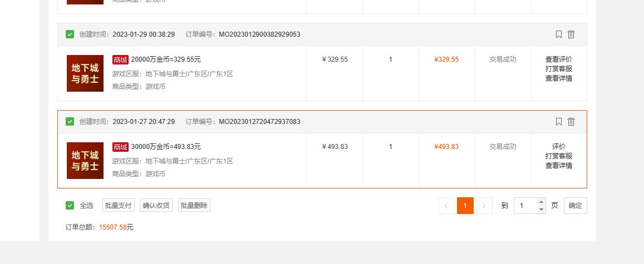644x264 pixels.
Task: Open the 20000万金币 product thumbnail
Action: [x=85, y=73]
